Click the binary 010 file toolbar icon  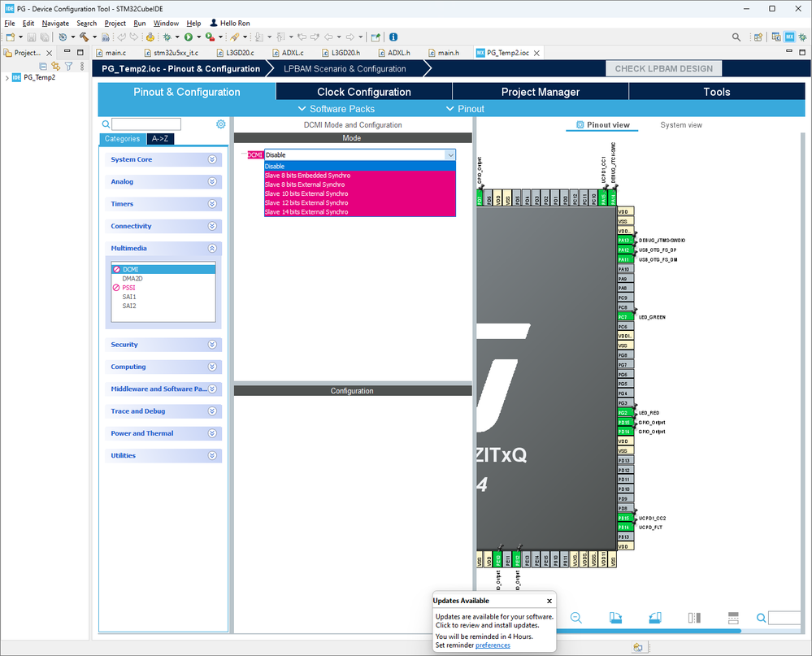point(106,37)
